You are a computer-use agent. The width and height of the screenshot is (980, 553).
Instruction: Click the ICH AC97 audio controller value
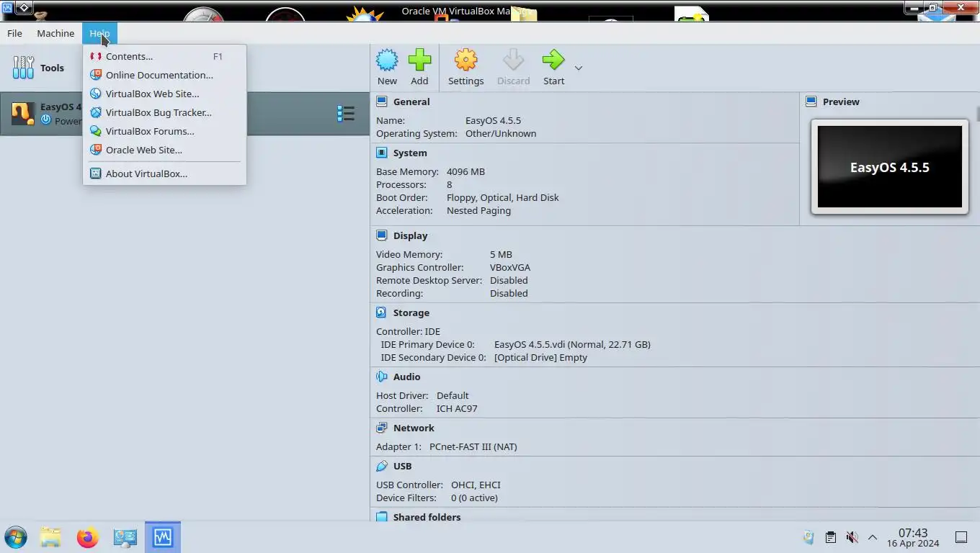click(x=457, y=408)
